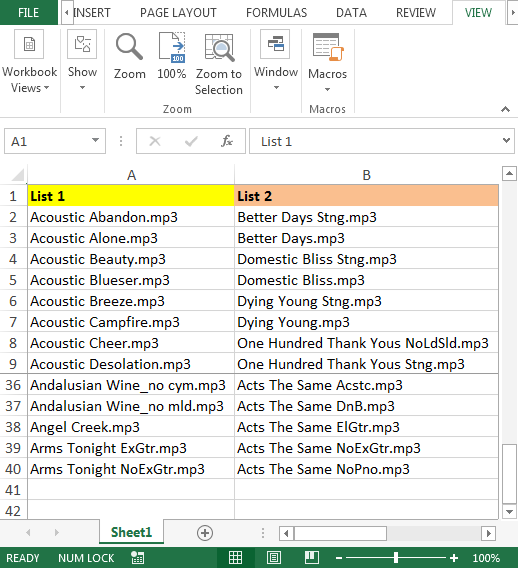Click the zoom in plus icon
Viewport: 518px width, 568px height.
tap(454, 558)
